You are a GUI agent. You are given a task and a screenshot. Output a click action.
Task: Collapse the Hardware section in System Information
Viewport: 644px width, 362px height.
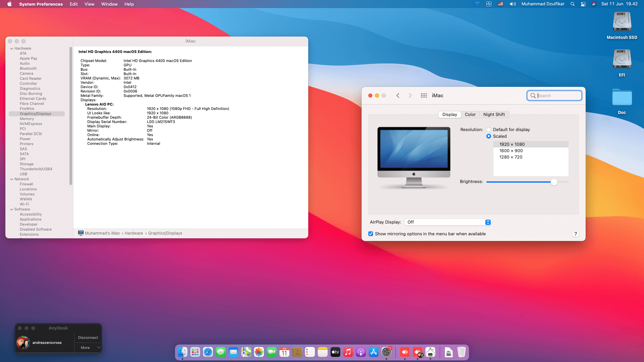pyautogui.click(x=12, y=48)
